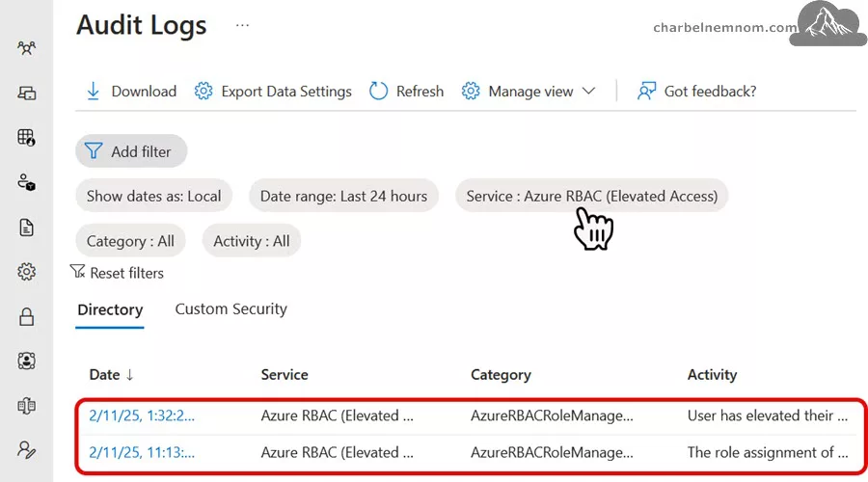Open the user edit sidebar icon at bottom
This screenshot has height=482, width=868.
point(26,450)
